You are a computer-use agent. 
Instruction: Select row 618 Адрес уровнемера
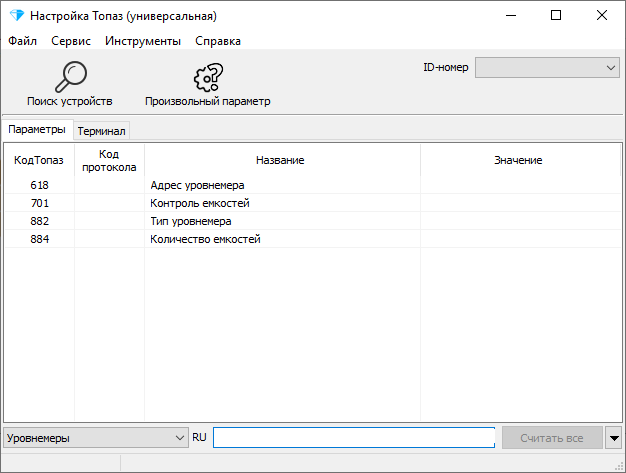coord(313,185)
